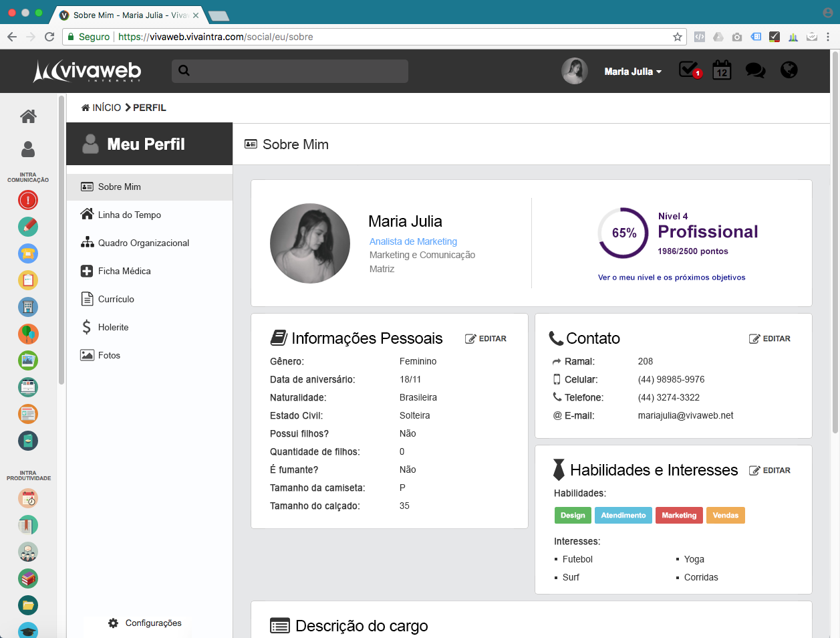Select Linha do Tempo in the profile menu

129,215
